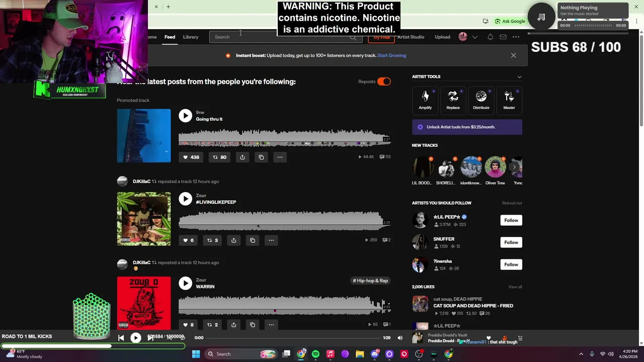This screenshot has width=644, height=362.
Task: Play the track 'WARRIN' by Zour
Action: pos(185,283)
